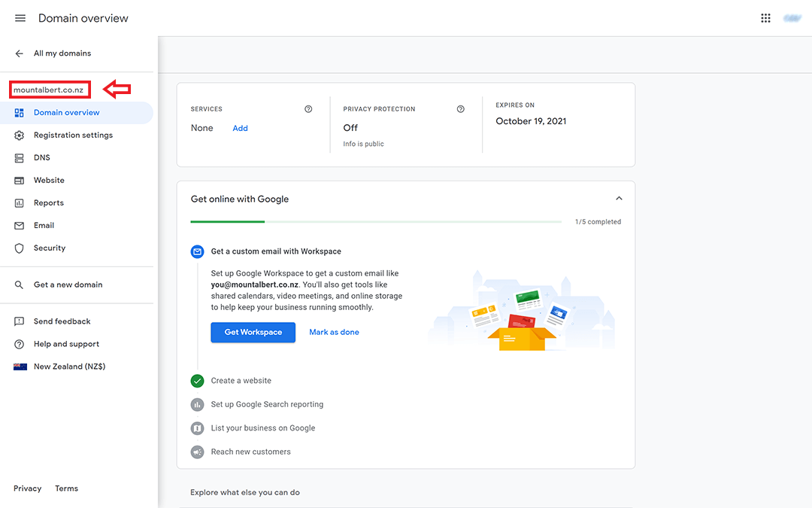Click Mark as done
This screenshot has width=812, height=508.
coord(334,333)
